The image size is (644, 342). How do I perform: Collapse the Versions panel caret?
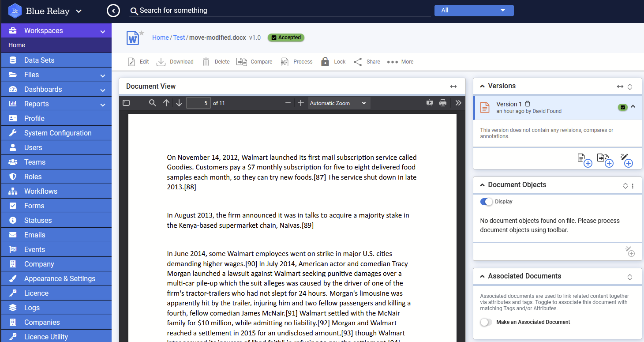tap(482, 86)
